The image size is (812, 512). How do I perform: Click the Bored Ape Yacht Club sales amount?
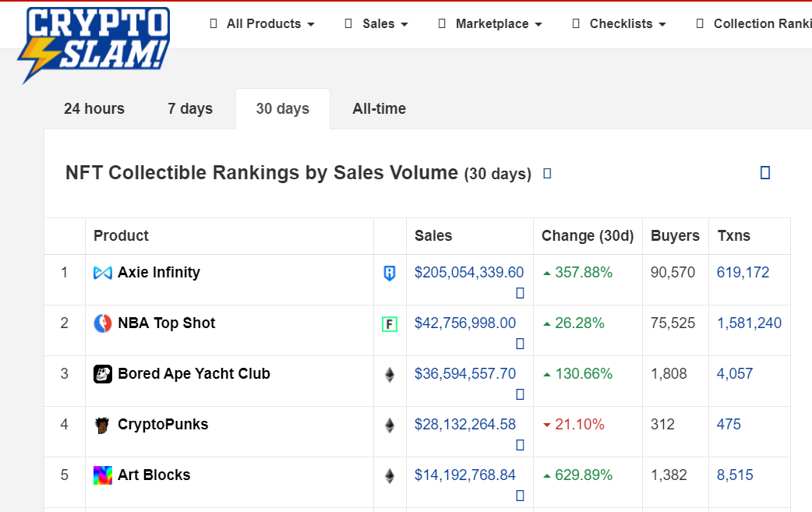[465, 374]
